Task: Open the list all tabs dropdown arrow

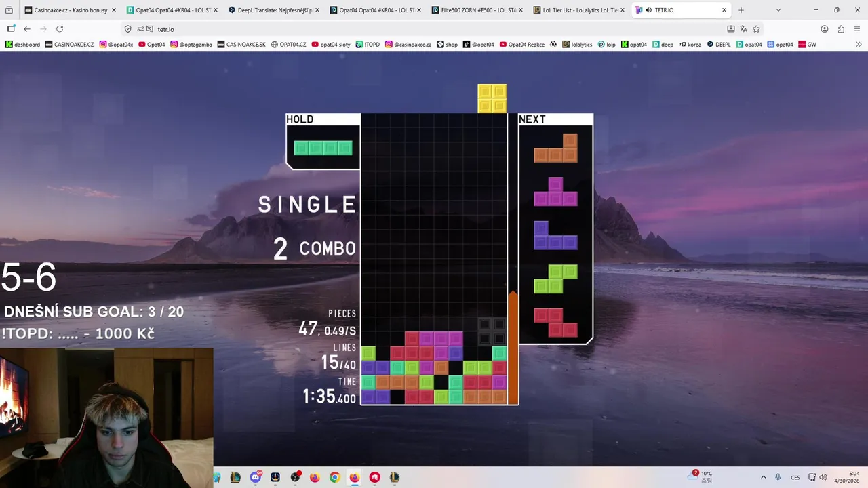Action: coord(778,10)
